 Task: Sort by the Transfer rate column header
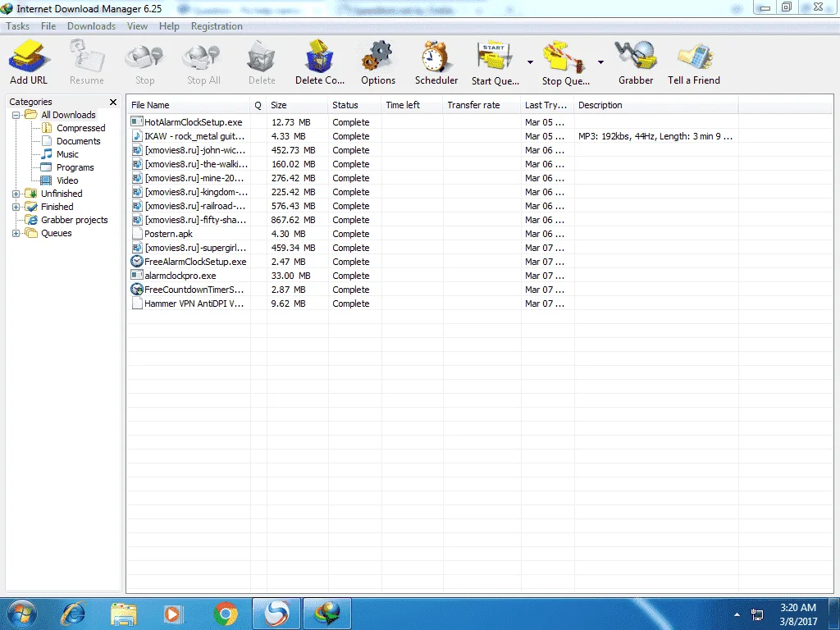[x=482, y=105]
